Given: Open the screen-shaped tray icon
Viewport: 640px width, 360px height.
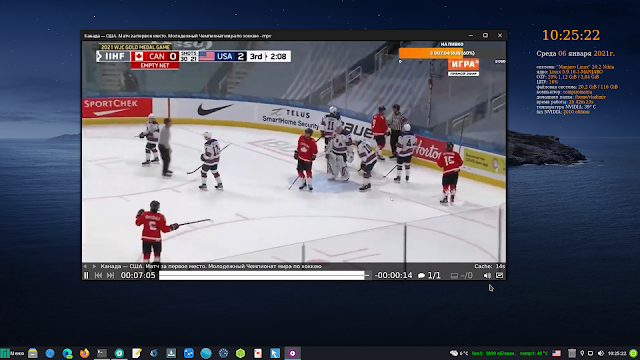Looking at the screenshot, I should (x=591, y=353).
